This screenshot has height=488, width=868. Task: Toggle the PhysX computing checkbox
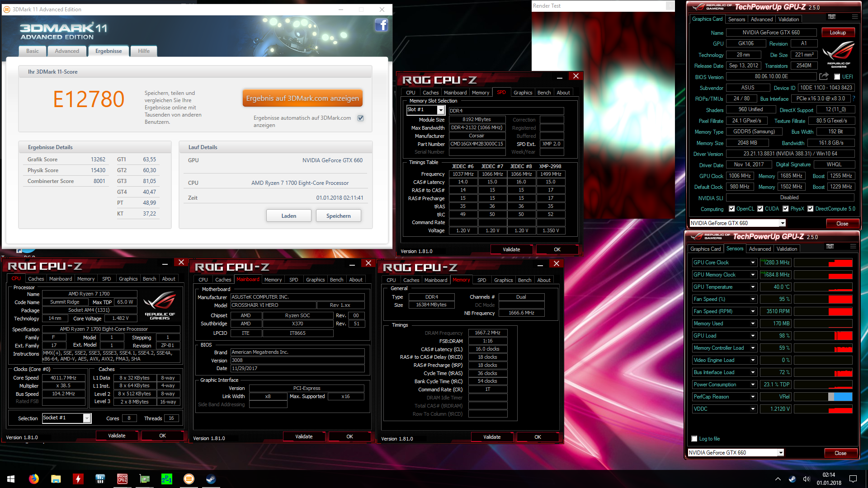[x=786, y=209]
